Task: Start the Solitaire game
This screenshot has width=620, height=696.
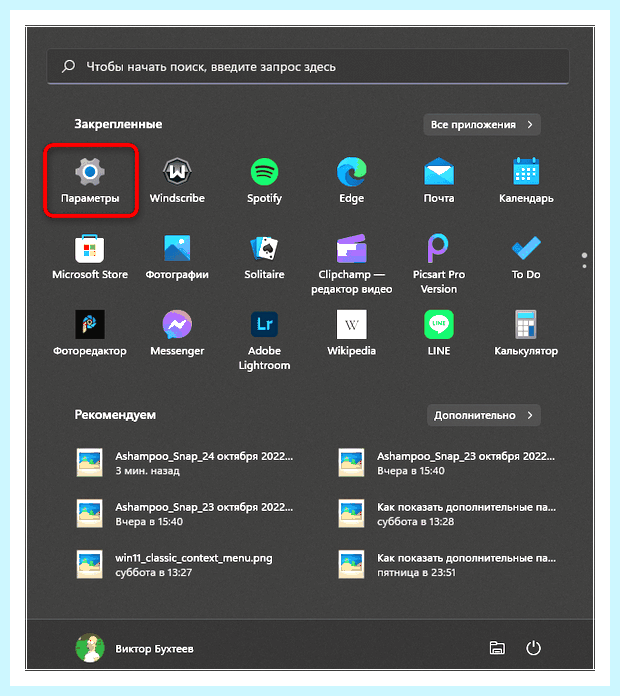Action: tap(265, 257)
